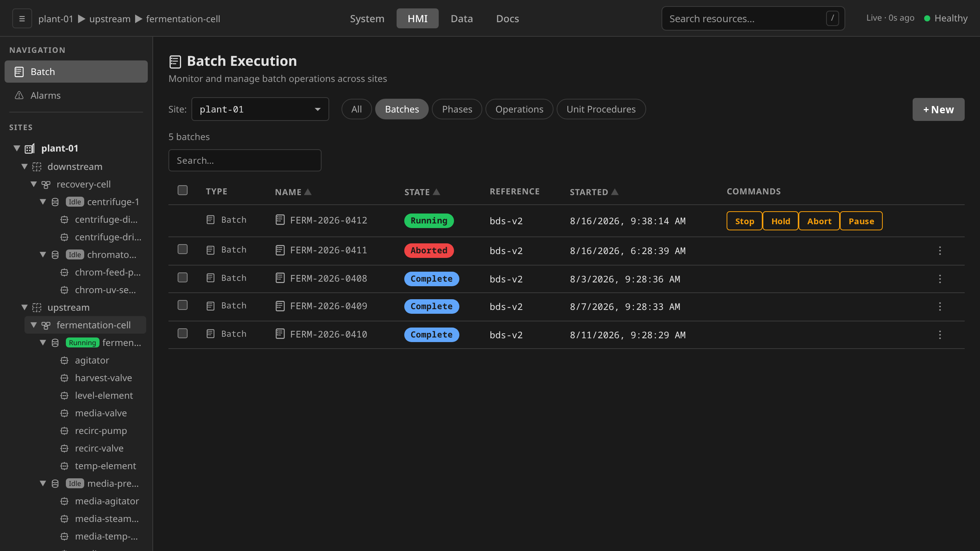The width and height of the screenshot is (980, 551).
Task: Click the centrifuge-1 unit icon
Action: coord(55,202)
